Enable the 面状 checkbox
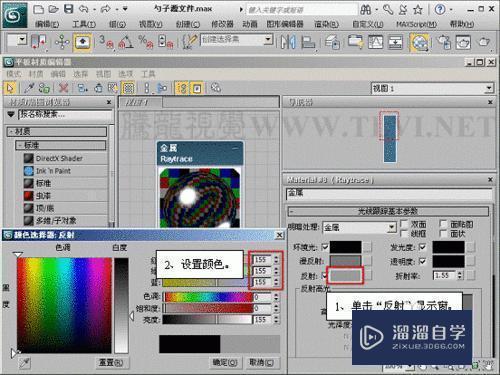 point(443,233)
